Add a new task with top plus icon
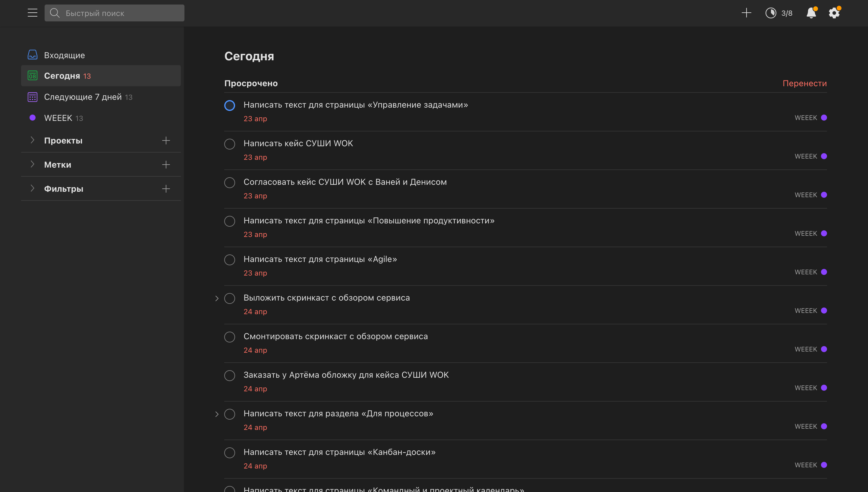 pyautogui.click(x=747, y=13)
